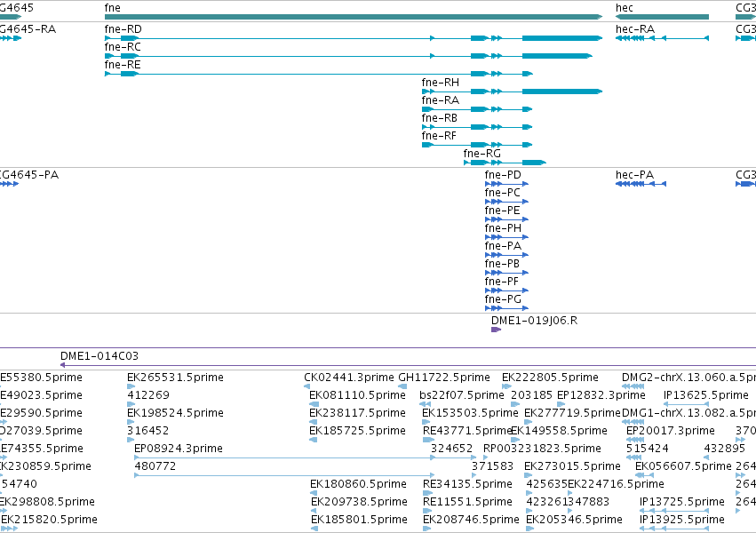The width and height of the screenshot is (756, 533).
Task: Click the fne-PH protein feature
Action: tap(506, 237)
